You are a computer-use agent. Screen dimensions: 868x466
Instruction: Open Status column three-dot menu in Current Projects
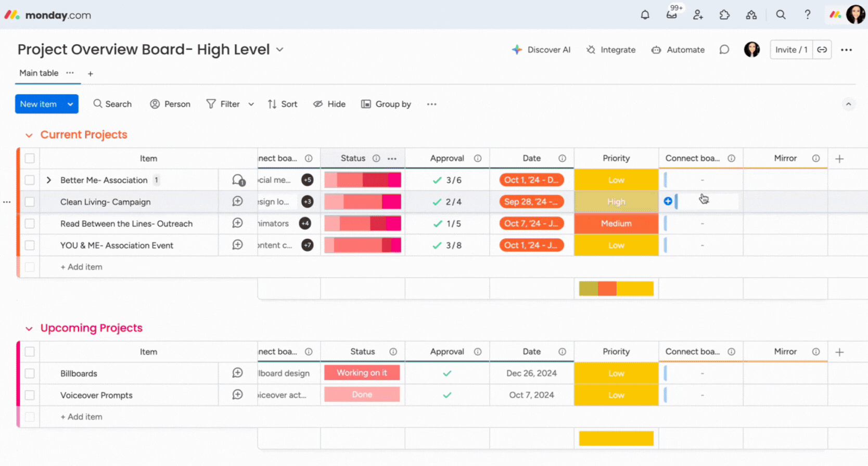[x=392, y=159]
